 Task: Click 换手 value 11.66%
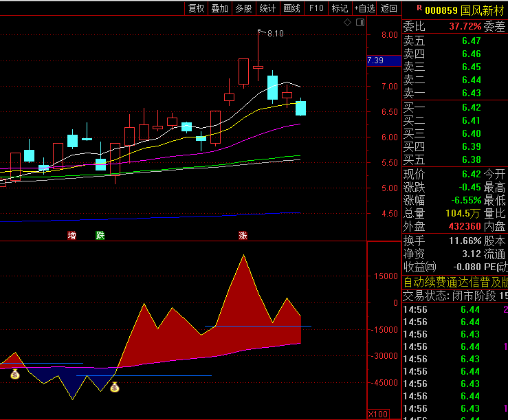[x=465, y=241]
